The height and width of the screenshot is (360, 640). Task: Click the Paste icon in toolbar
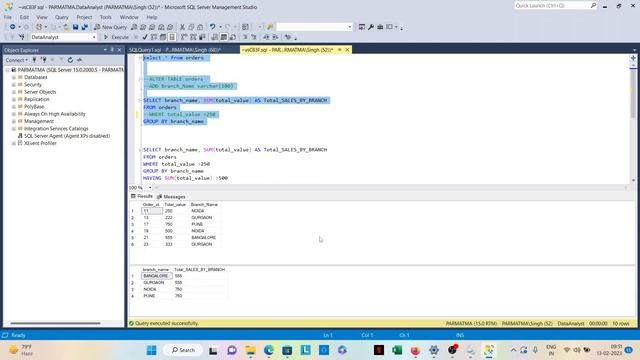200,27
